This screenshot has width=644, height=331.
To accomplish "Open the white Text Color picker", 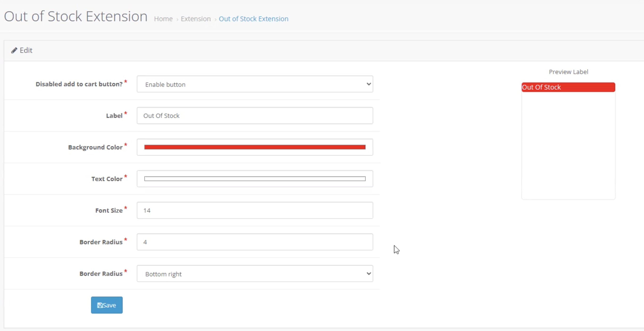I will click(255, 179).
